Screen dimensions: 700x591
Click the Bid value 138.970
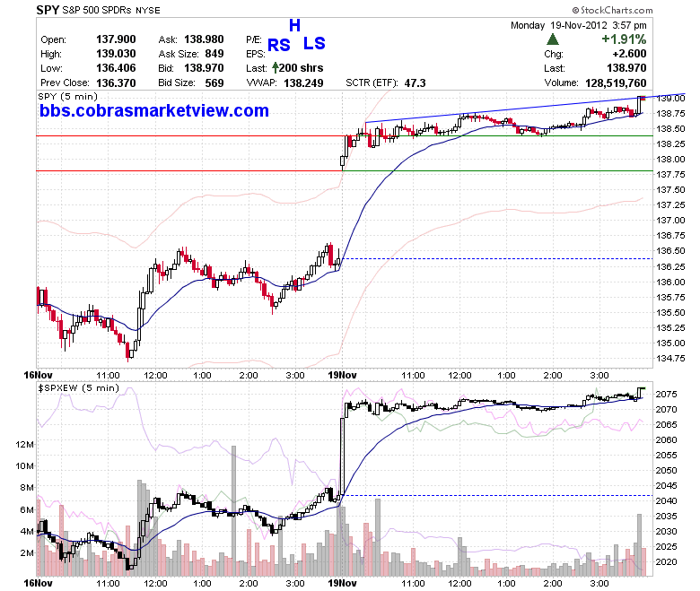click(x=204, y=68)
